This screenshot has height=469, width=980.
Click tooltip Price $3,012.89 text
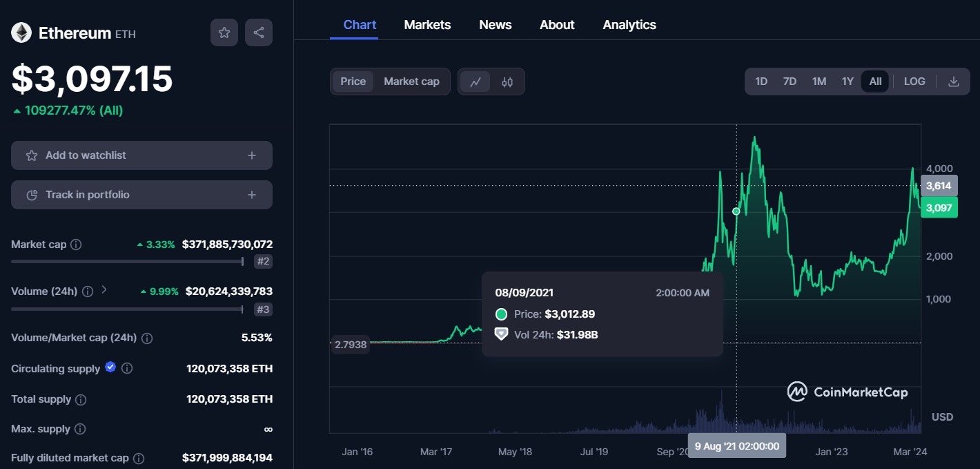click(554, 314)
